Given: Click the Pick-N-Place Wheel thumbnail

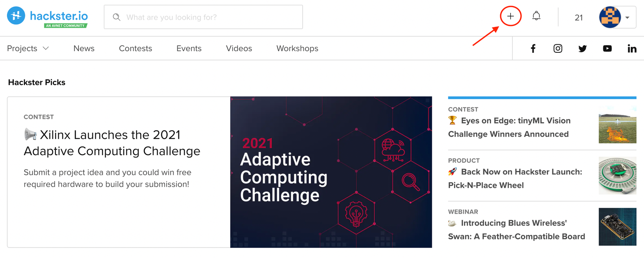Looking at the screenshot, I should point(617,176).
